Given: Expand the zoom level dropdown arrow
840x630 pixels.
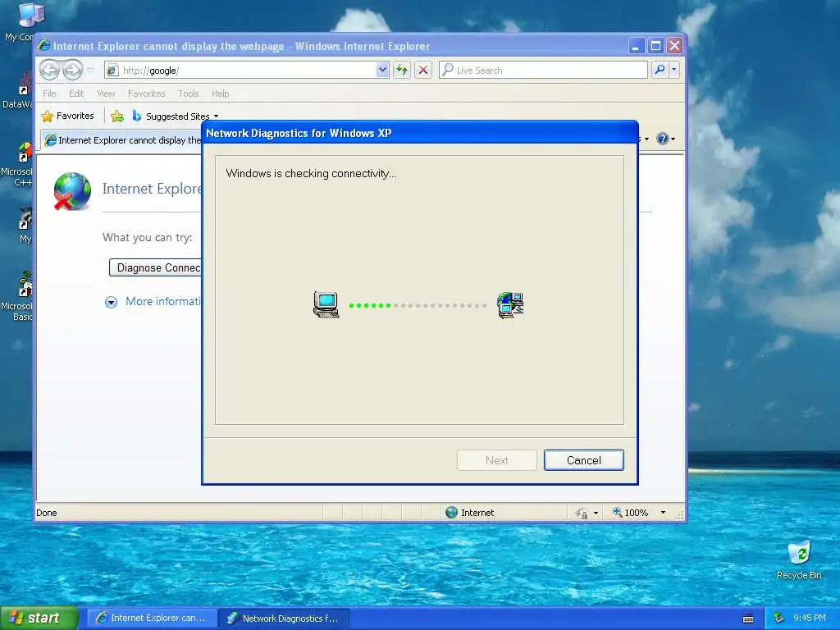Looking at the screenshot, I should click(x=663, y=513).
